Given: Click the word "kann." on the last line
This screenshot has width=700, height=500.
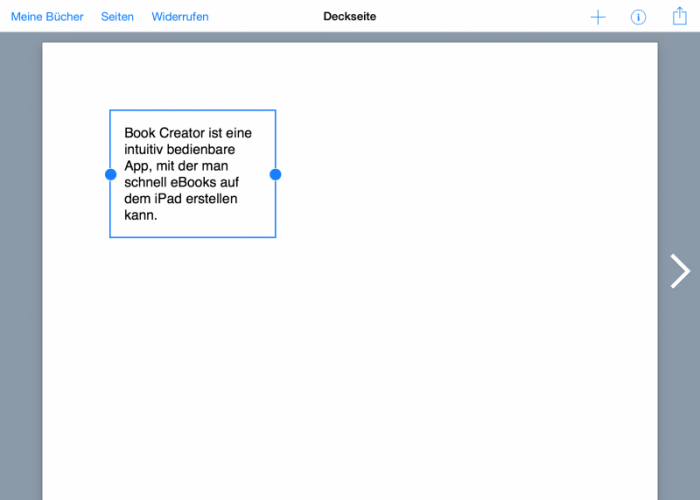Looking at the screenshot, I should 141,215.
